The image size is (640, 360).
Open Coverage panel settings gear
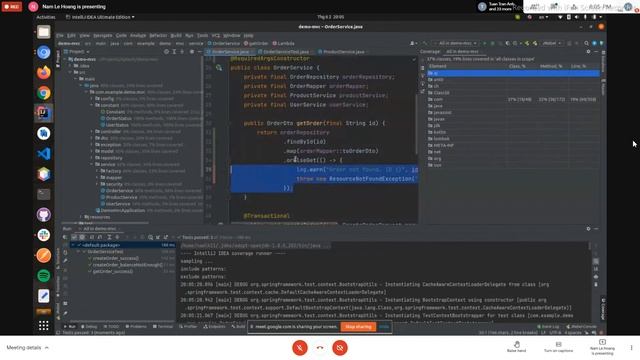pos(588,52)
